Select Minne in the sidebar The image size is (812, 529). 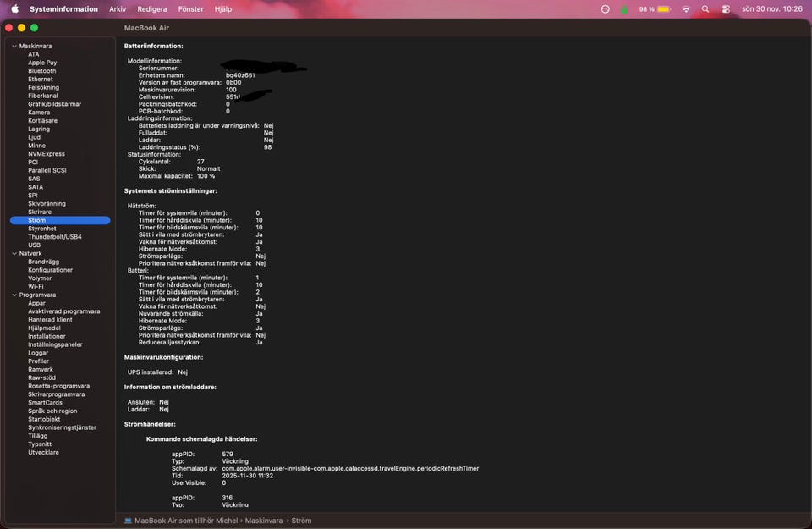tap(36, 146)
